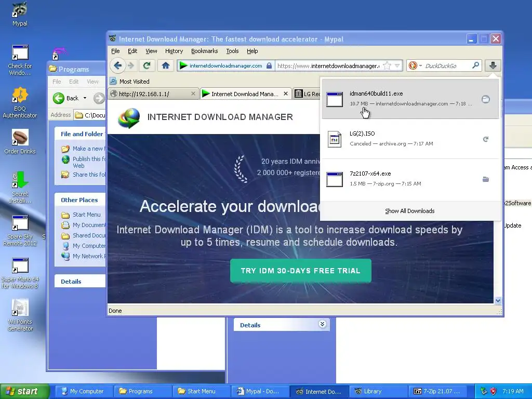Viewport: 532px width, 399px height.
Task: Open Shared Documents under Other Places
Action: coord(84,235)
